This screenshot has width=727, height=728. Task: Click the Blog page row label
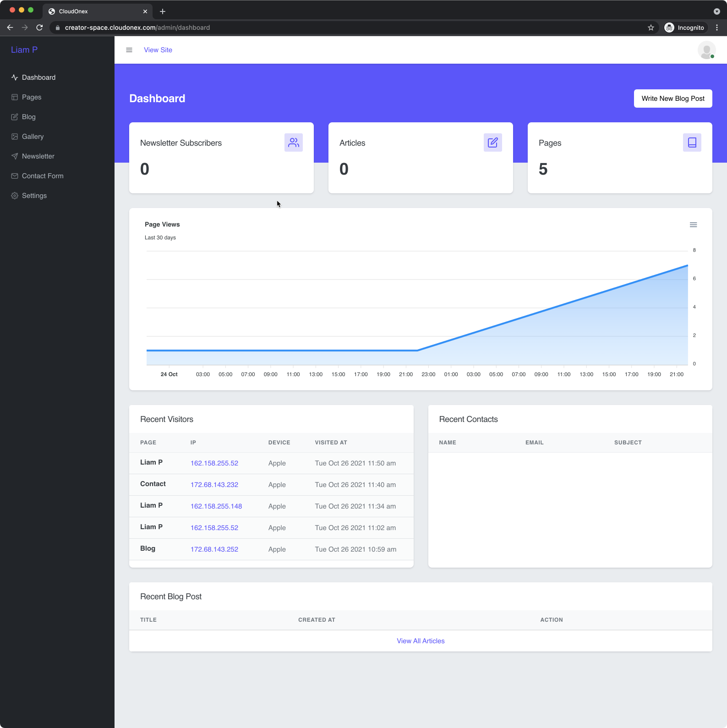pyautogui.click(x=148, y=548)
